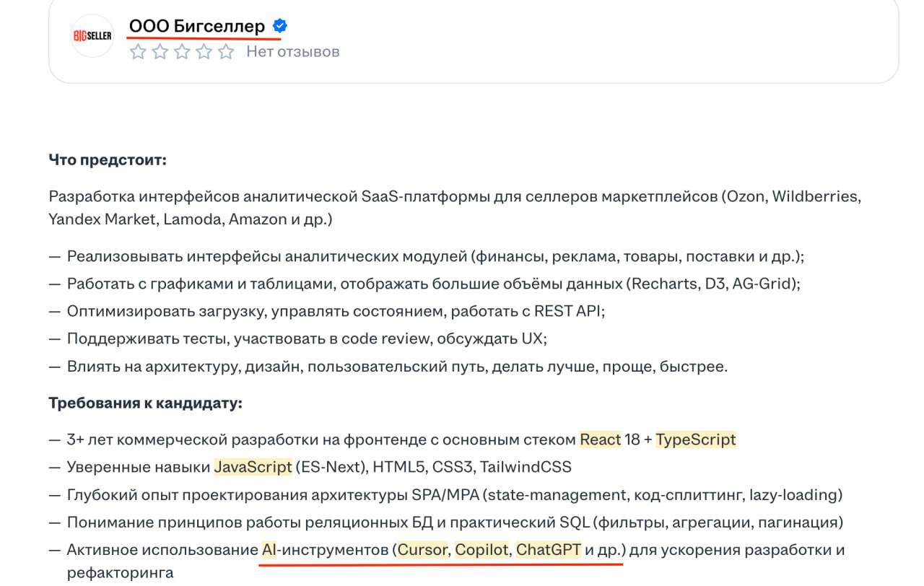This screenshot has width=924, height=586.
Task: Click the highlighted AI keyword
Action: [269, 550]
